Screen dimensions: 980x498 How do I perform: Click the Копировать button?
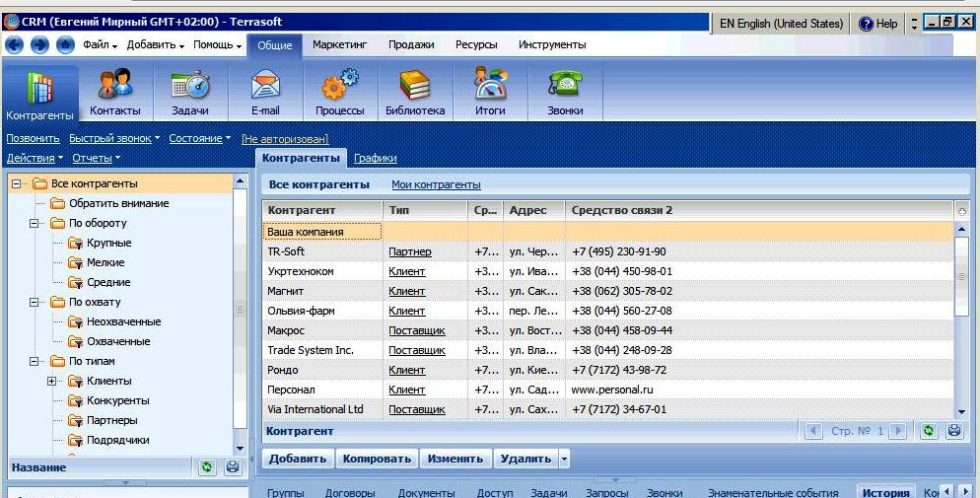pos(377,460)
